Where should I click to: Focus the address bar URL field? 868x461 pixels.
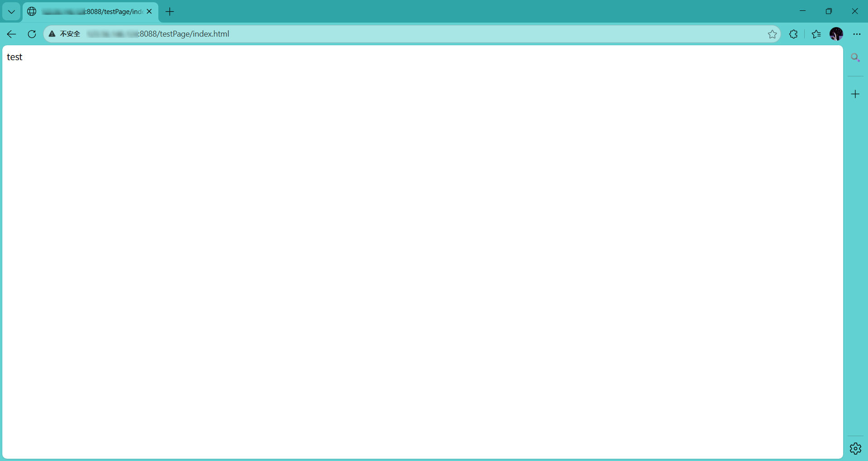pos(407,34)
